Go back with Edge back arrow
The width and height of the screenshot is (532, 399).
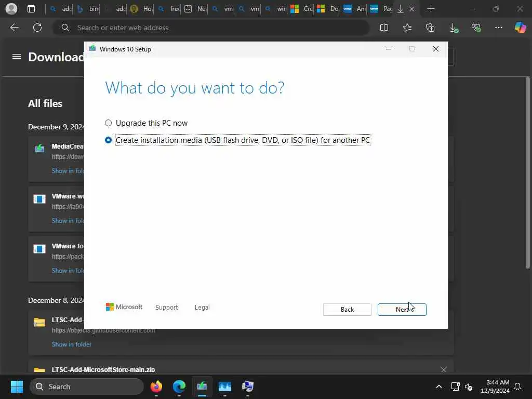pyautogui.click(x=14, y=28)
